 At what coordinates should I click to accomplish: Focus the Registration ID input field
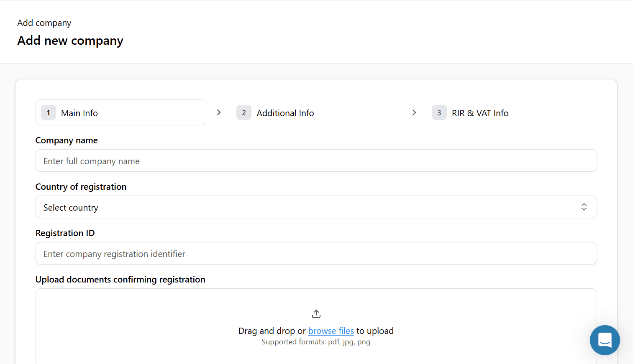click(316, 253)
